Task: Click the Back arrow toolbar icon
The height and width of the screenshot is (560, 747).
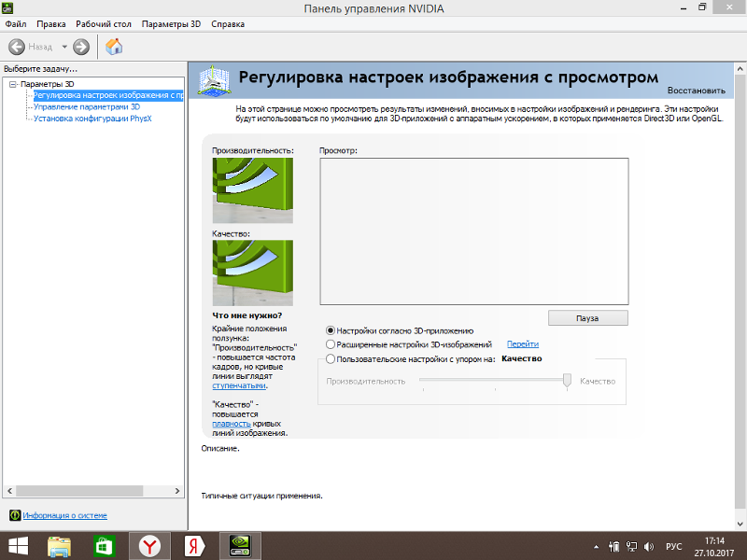Action: pos(17,47)
